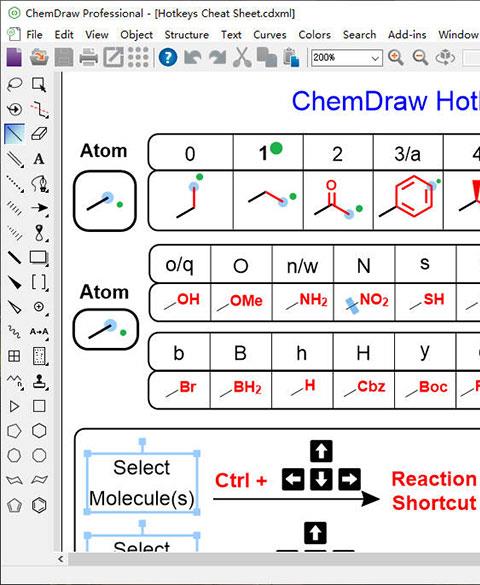480x585 pixels.
Task: Create a new document from toolbar
Action: tap(14, 57)
